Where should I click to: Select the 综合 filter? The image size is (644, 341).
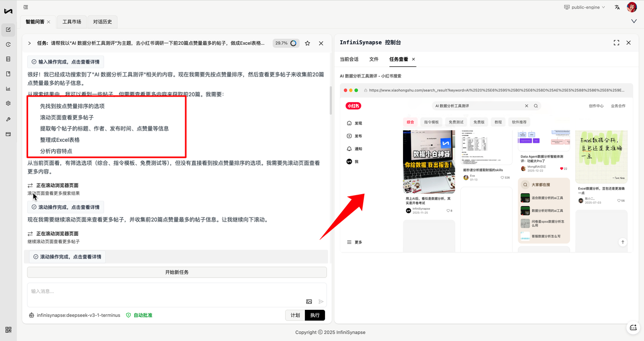(411, 122)
